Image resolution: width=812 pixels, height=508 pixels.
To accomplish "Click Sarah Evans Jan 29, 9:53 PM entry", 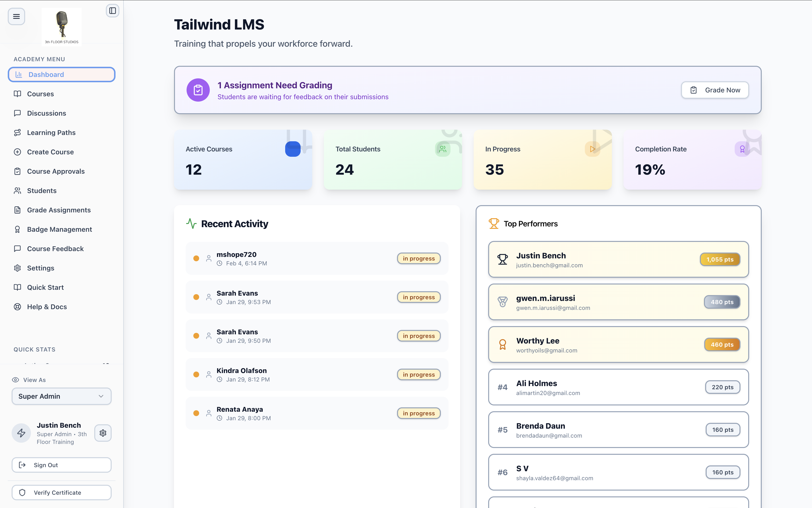I will pos(317,297).
